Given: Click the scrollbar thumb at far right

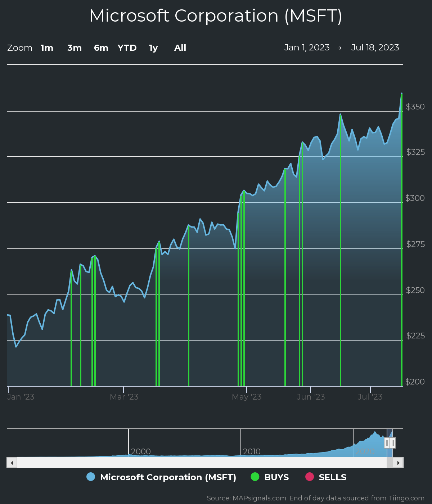Looking at the screenshot, I should tap(390, 463).
